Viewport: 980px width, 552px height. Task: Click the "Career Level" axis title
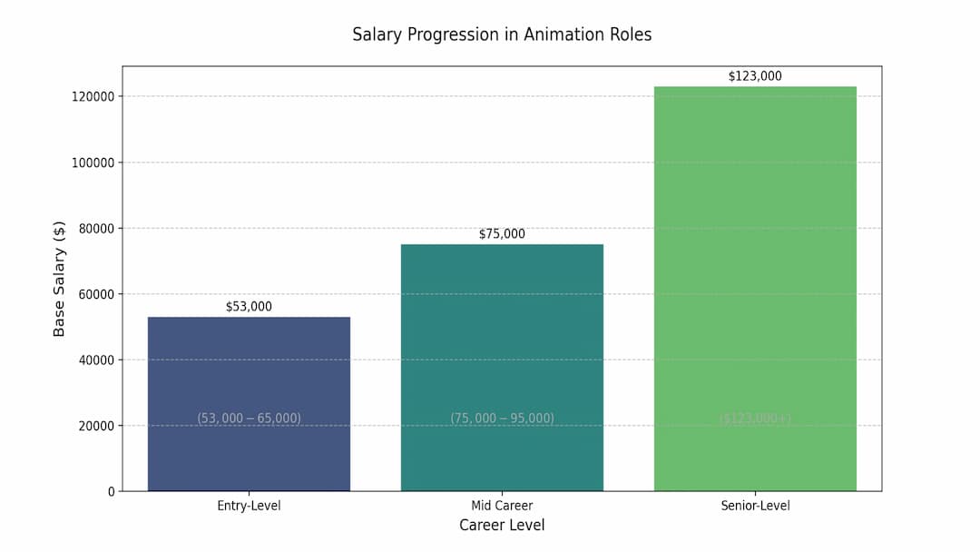click(502, 526)
